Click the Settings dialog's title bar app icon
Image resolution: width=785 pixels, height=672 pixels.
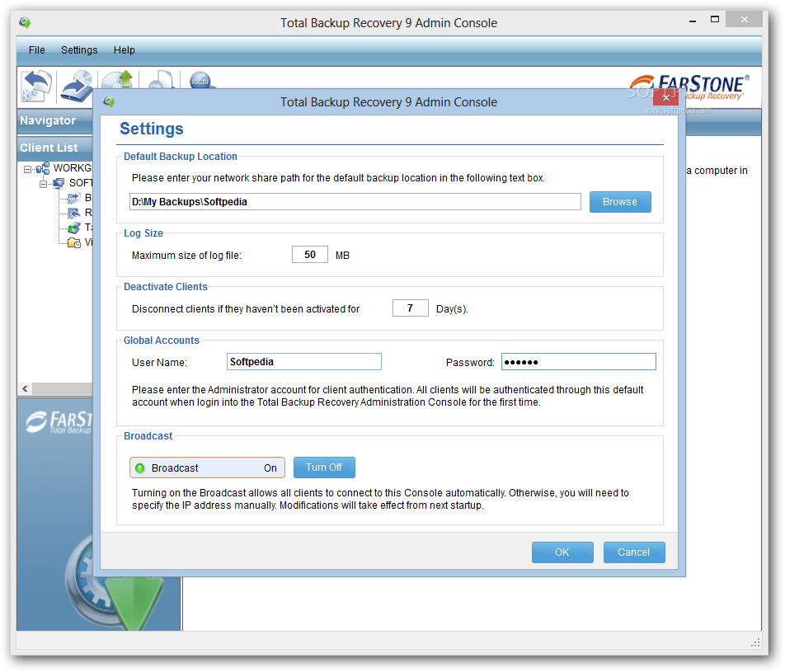(109, 101)
